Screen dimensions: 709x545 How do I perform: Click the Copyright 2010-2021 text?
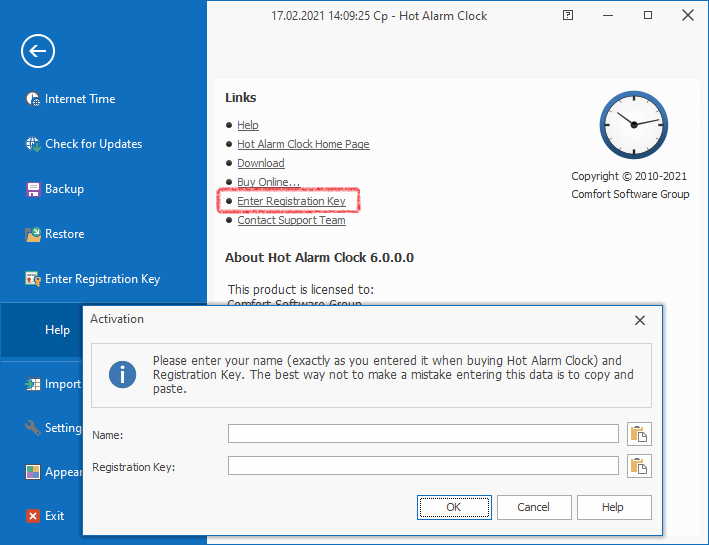coord(629,176)
